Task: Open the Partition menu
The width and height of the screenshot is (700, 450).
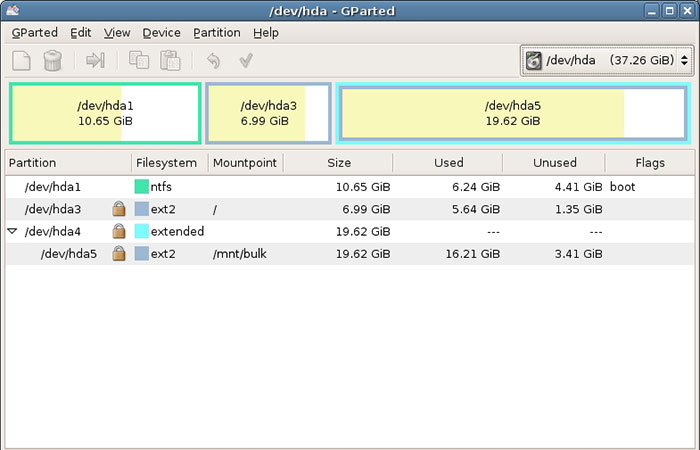Action: 217,33
